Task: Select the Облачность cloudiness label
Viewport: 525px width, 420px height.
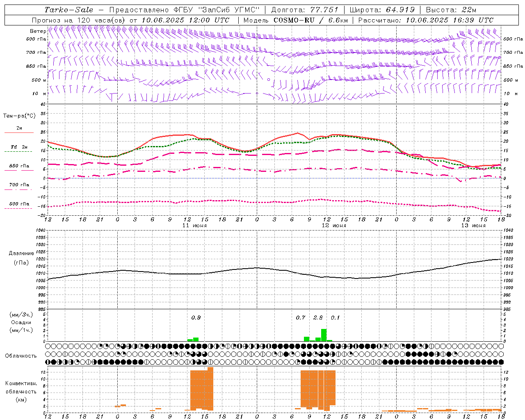Action: point(21,356)
